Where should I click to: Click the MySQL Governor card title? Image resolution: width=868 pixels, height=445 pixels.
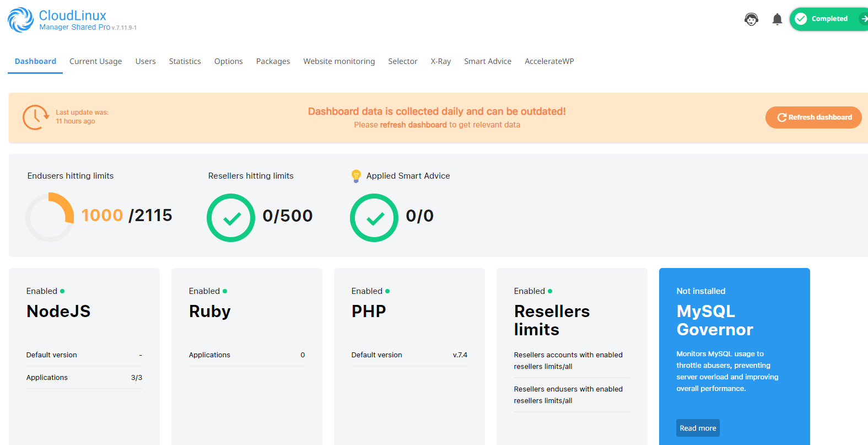tap(715, 320)
